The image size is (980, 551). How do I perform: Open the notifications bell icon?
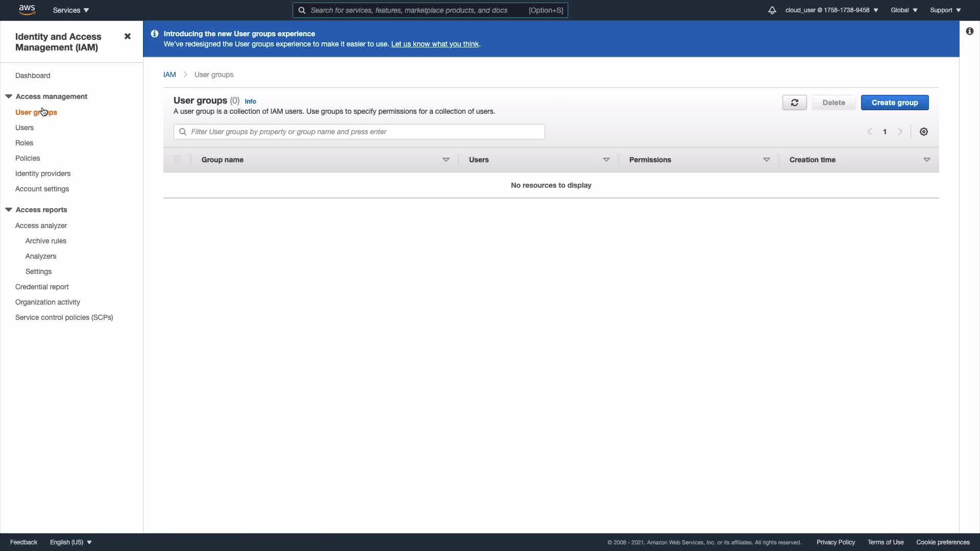[x=772, y=10]
